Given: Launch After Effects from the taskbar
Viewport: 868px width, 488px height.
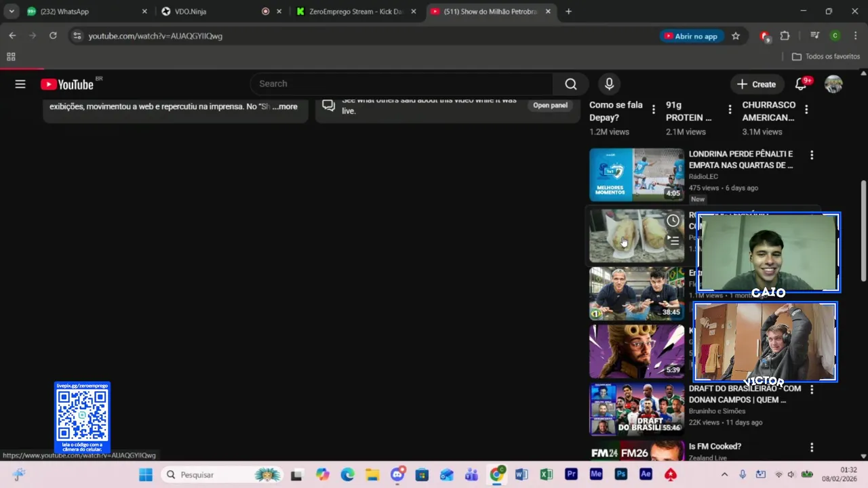Looking at the screenshot, I should (x=646, y=474).
